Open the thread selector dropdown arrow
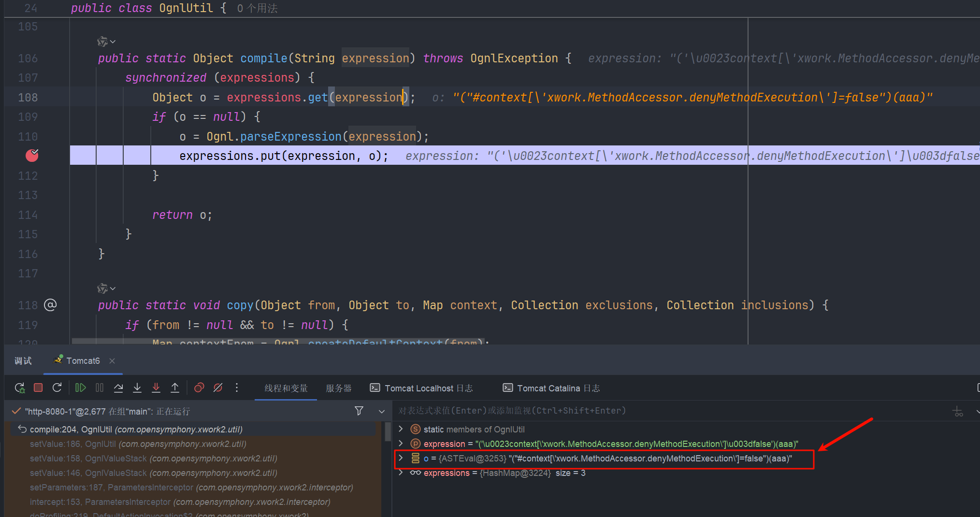 pyautogui.click(x=382, y=411)
